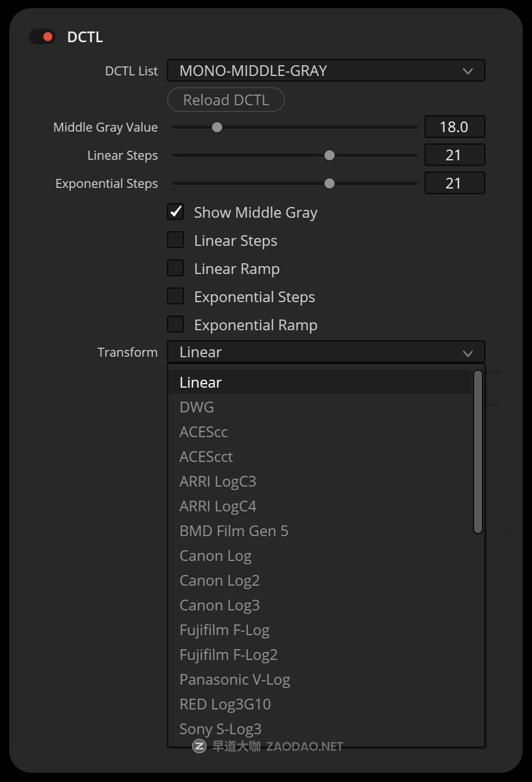Click the Linear Steps number field
The image size is (532, 782).
(x=454, y=155)
